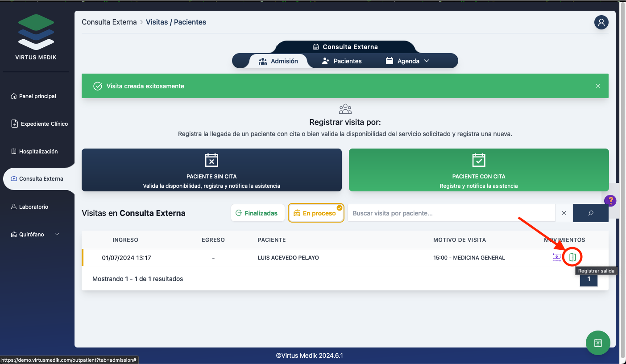
Task: Click the search magnifier button
Action: click(x=590, y=213)
